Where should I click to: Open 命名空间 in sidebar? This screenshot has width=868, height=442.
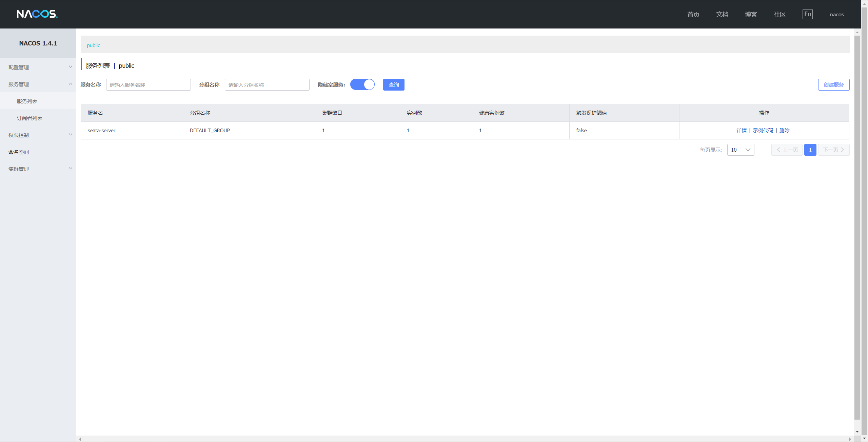click(x=19, y=152)
